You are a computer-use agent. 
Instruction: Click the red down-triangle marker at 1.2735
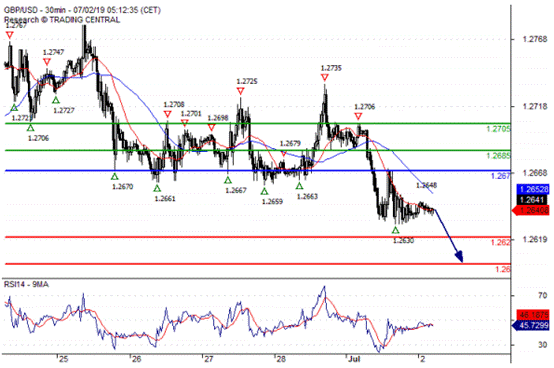pyautogui.click(x=325, y=77)
